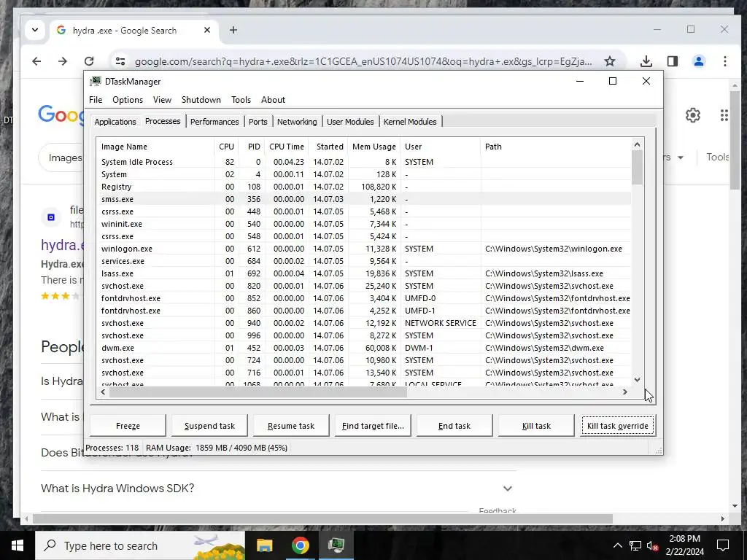Switch to the Ports tab
The image size is (747, 560).
(258, 122)
